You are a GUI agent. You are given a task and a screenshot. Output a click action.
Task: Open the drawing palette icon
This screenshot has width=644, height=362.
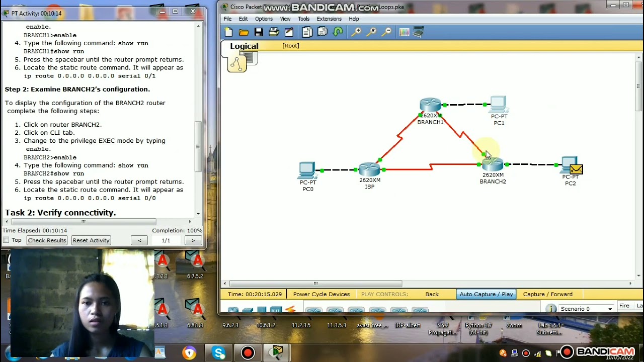click(x=404, y=32)
